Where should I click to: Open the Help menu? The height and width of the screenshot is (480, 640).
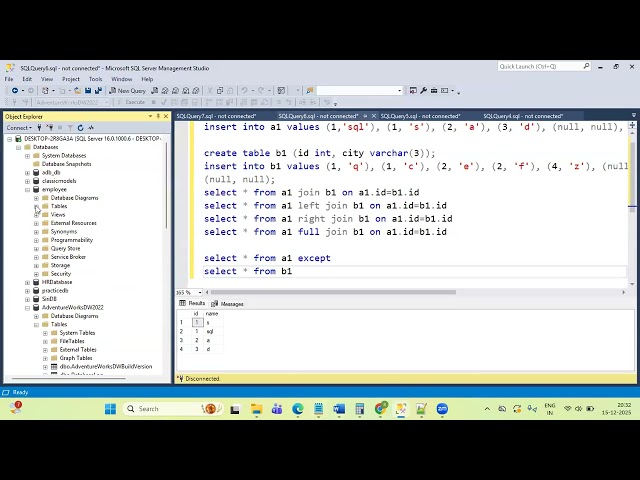[x=147, y=79]
